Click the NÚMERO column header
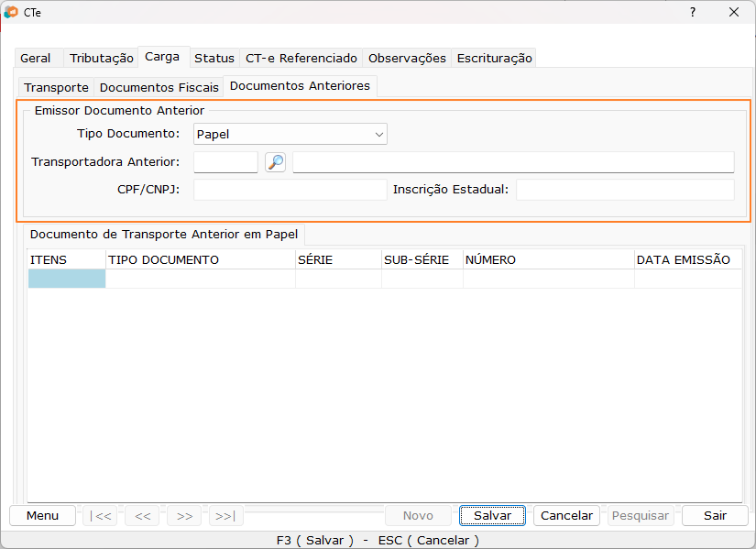 click(x=549, y=259)
